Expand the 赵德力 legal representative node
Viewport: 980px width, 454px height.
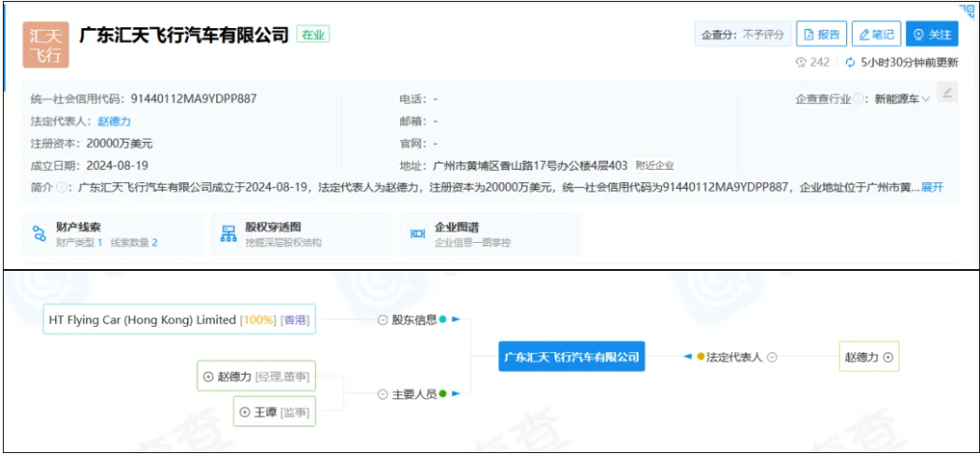tap(887, 357)
